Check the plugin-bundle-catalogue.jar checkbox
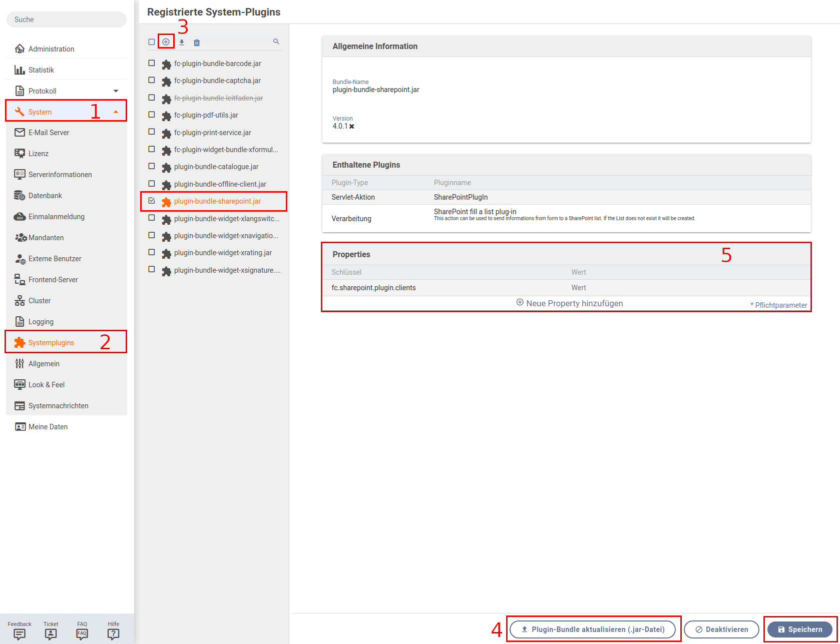Viewport: 840px width, 644px height. coord(152,166)
